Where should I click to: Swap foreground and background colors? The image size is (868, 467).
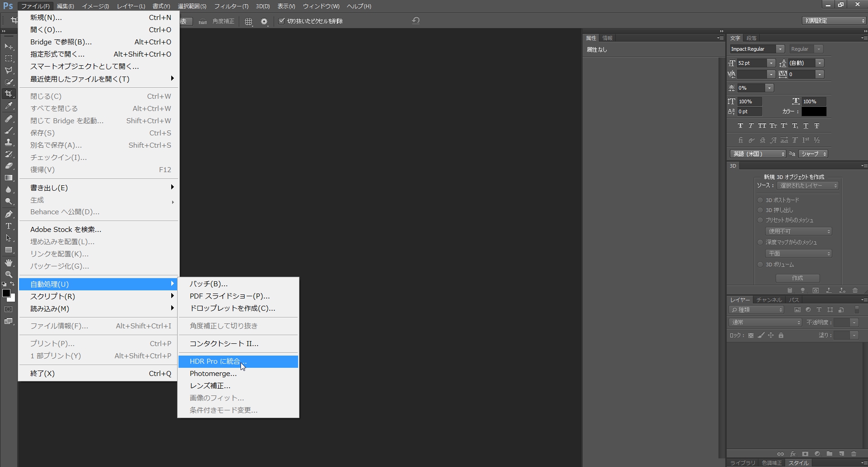(x=13, y=284)
